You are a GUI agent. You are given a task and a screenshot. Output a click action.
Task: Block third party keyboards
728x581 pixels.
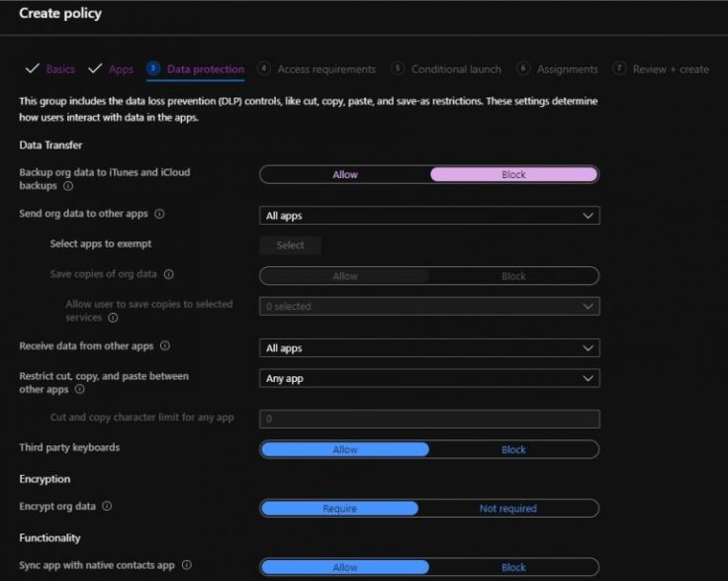pyautogui.click(x=513, y=449)
